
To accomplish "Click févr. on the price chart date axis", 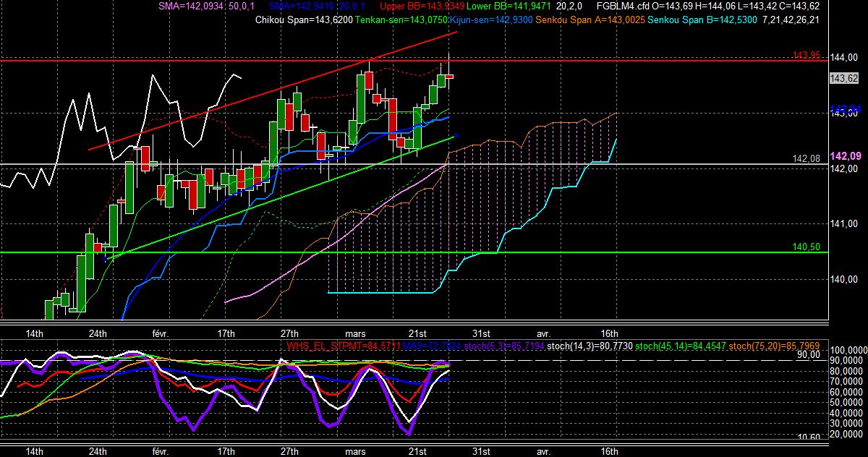I will 161,333.
